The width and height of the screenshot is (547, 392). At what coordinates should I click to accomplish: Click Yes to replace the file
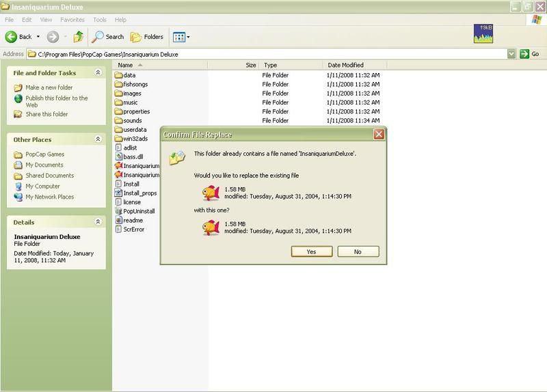(311, 251)
